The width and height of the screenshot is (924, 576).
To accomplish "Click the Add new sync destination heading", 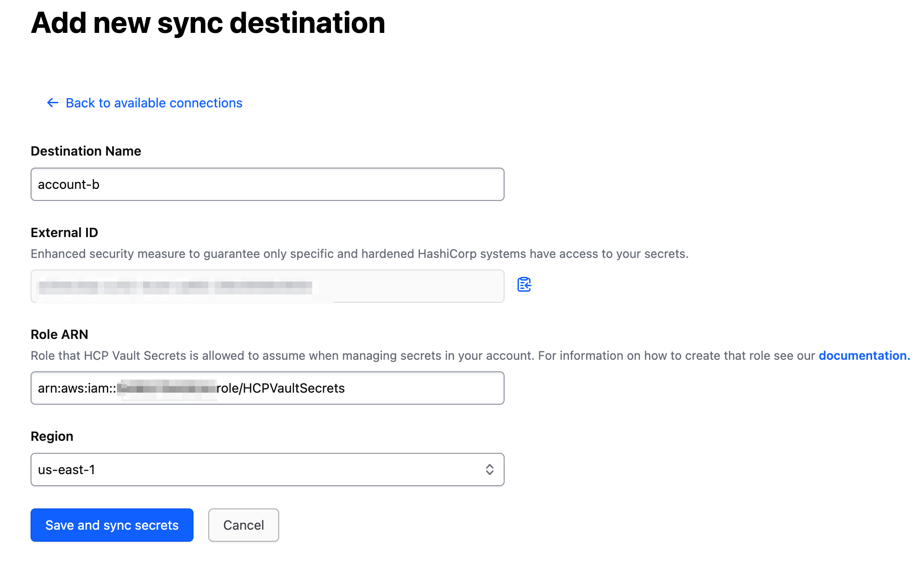I will click(x=208, y=23).
